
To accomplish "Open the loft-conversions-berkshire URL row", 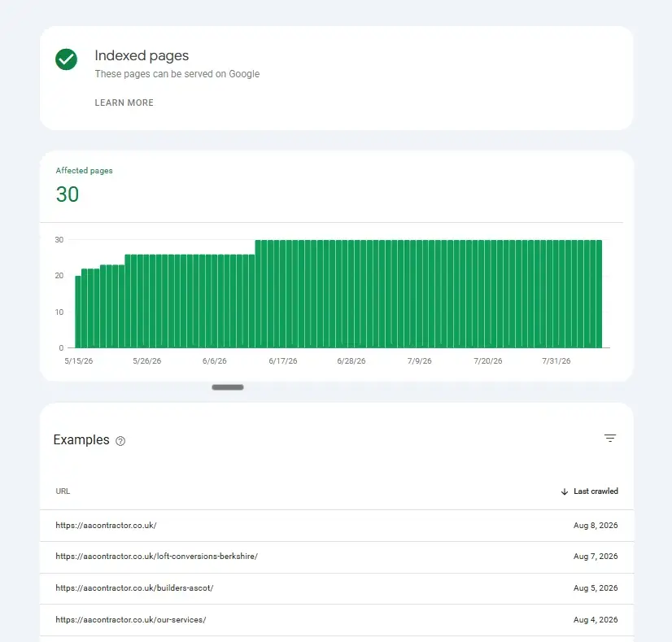I will pyautogui.click(x=337, y=557).
